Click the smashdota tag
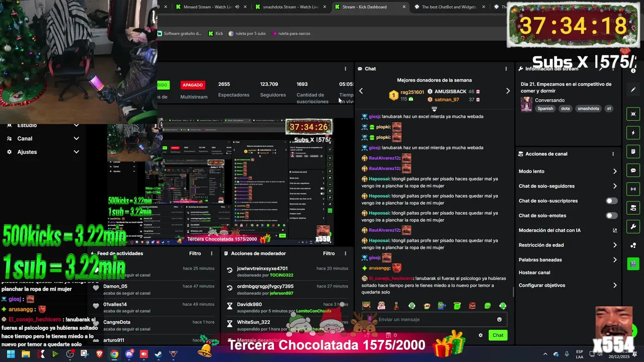 click(588, 109)
